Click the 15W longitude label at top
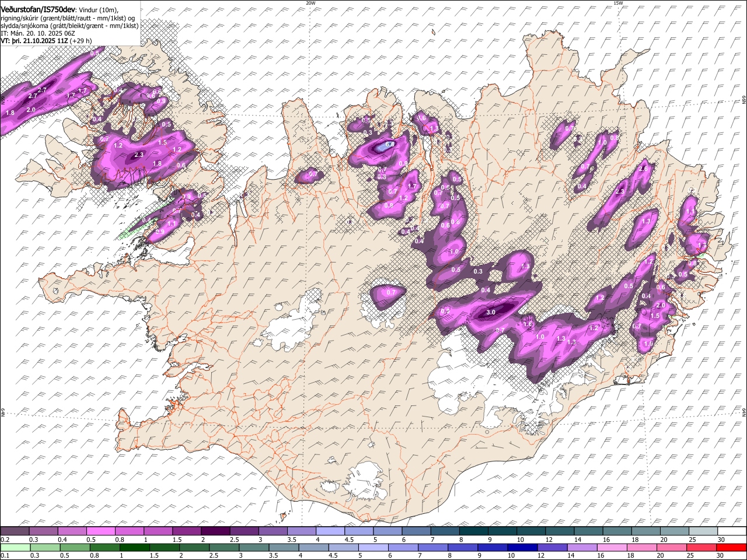 [618, 2]
